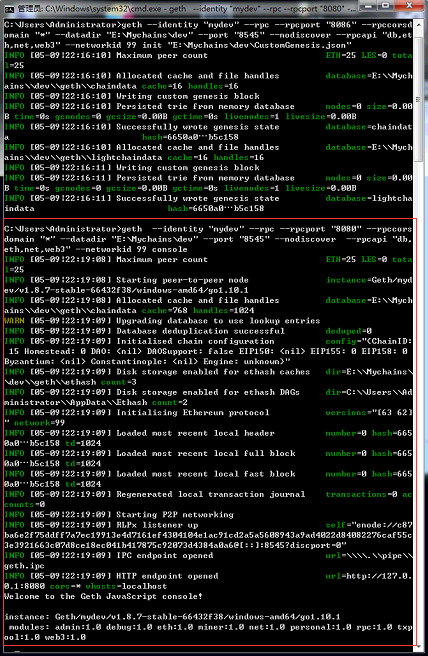Screen dimensions: 428x656
Task: Click 'cache=768 handles=1024' values
Action: click(198, 311)
